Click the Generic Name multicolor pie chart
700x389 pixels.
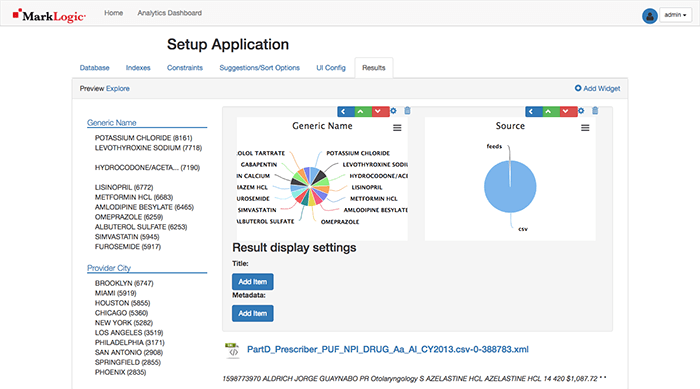pyautogui.click(x=310, y=186)
